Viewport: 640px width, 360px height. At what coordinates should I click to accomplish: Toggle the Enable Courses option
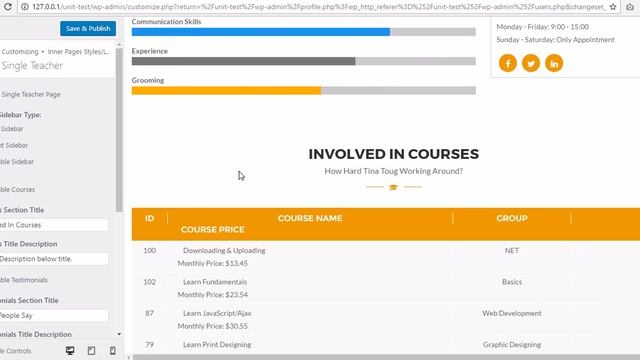(x=17, y=189)
